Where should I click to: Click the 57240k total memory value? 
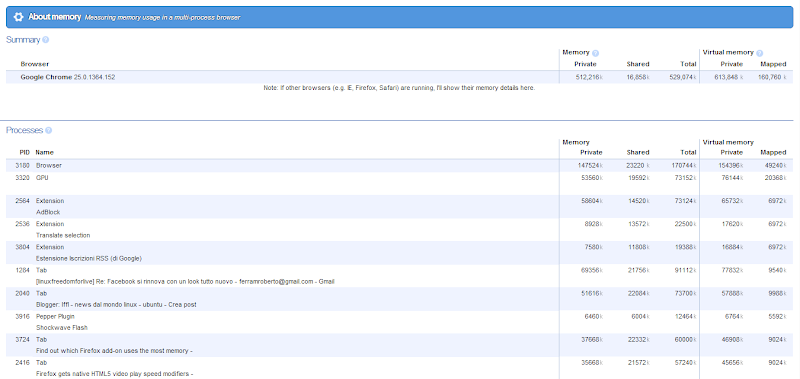pyautogui.click(x=686, y=363)
